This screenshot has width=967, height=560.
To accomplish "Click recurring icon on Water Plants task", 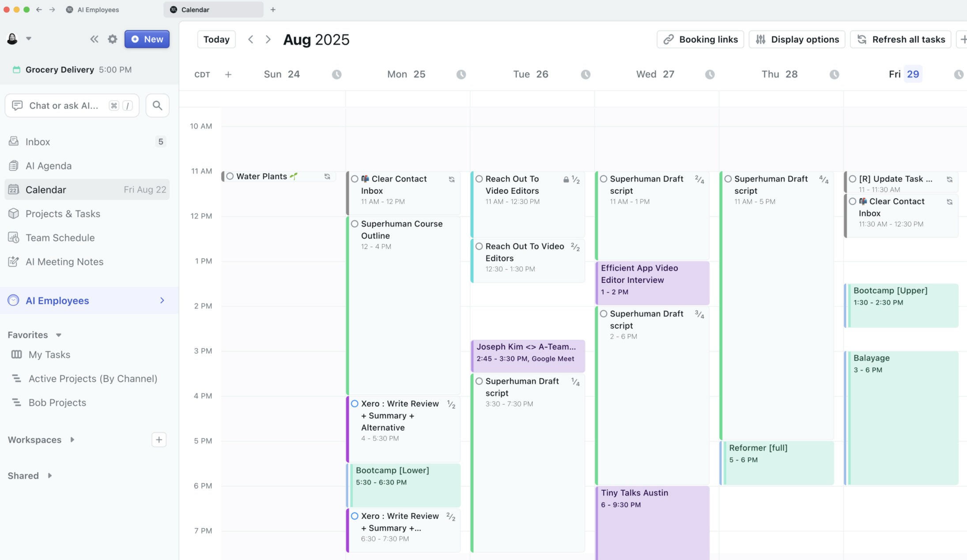I will (327, 177).
